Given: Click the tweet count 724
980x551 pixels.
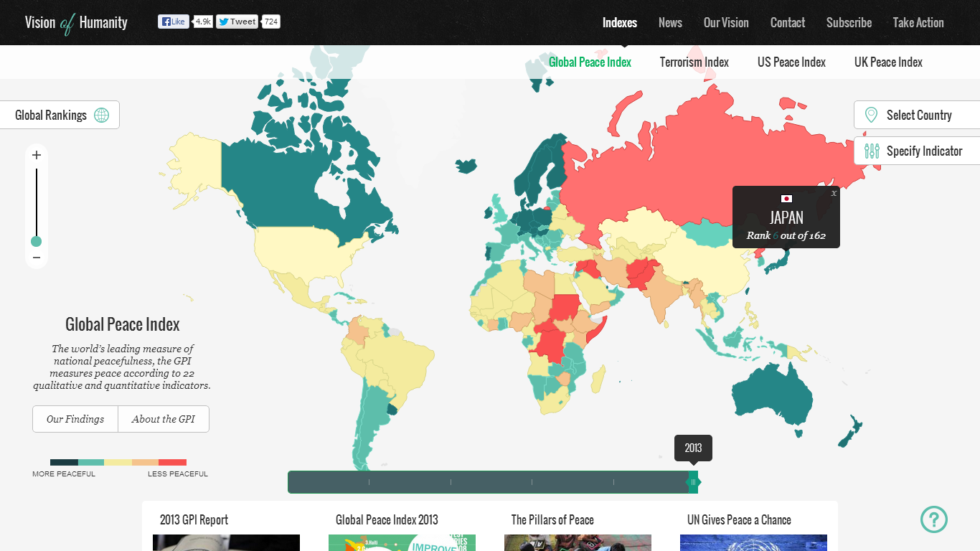Looking at the screenshot, I should click(x=270, y=22).
